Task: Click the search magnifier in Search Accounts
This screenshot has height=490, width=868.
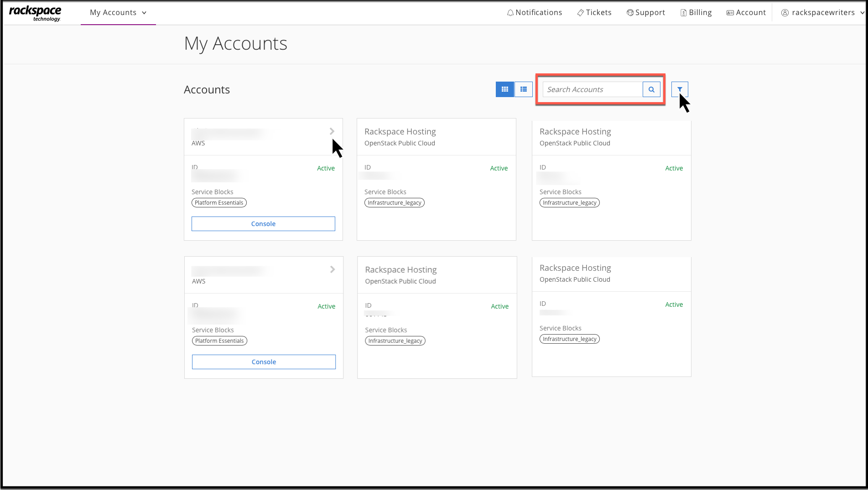Action: (x=651, y=89)
